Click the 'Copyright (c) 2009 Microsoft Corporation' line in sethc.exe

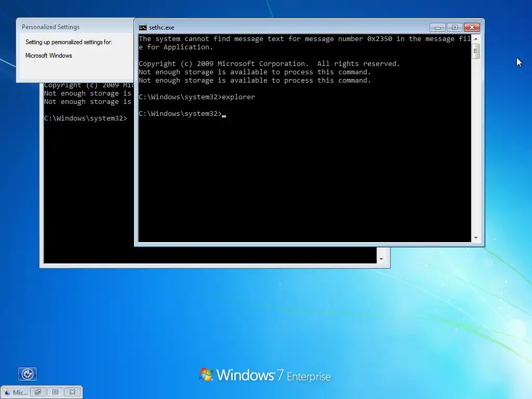coord(270,64)
